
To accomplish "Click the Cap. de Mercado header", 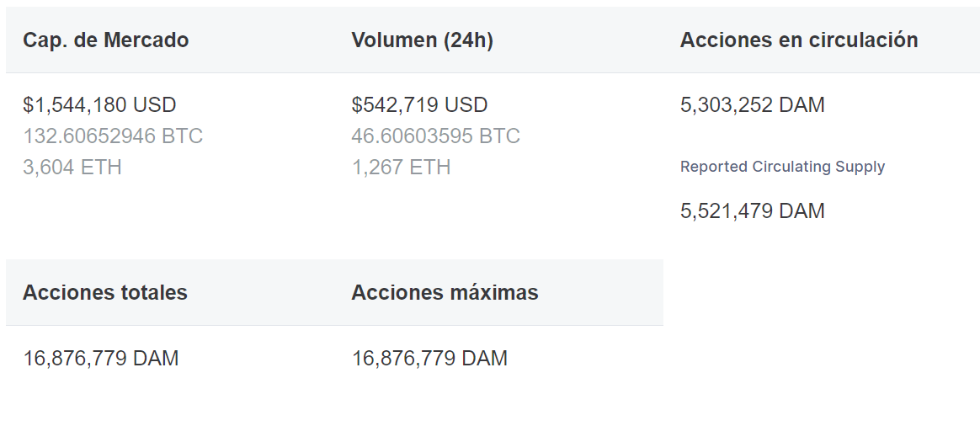I will [x=105, y=40].
